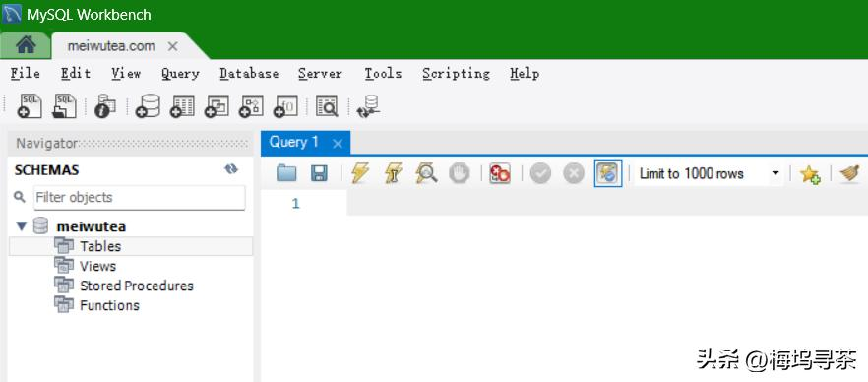Open the Scripting menu

(456, 74)
